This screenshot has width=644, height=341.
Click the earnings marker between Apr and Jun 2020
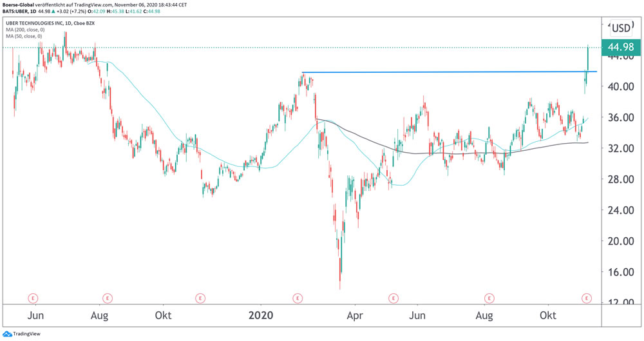tap(393, 298)
